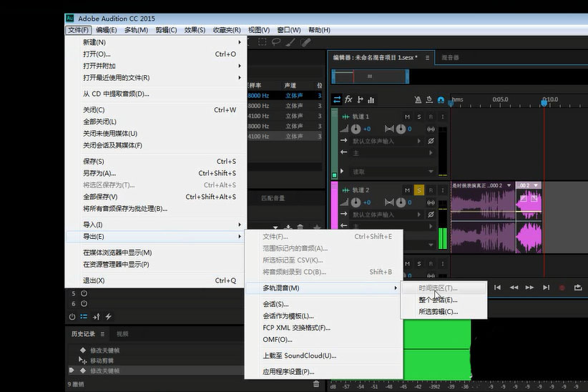
Task: Expand Track 1 default stereo input dropdown
Action: pos(419,141)
